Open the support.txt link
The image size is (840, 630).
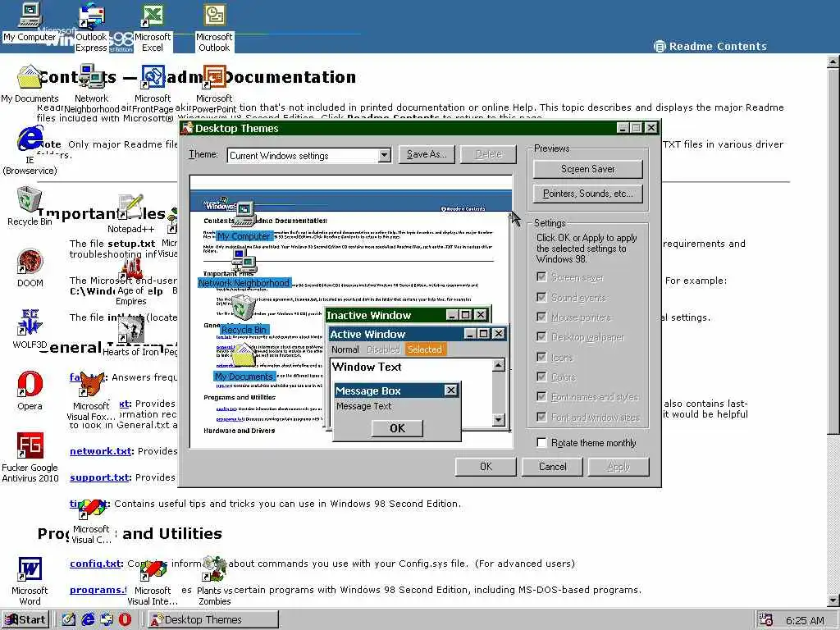point(99,477)
